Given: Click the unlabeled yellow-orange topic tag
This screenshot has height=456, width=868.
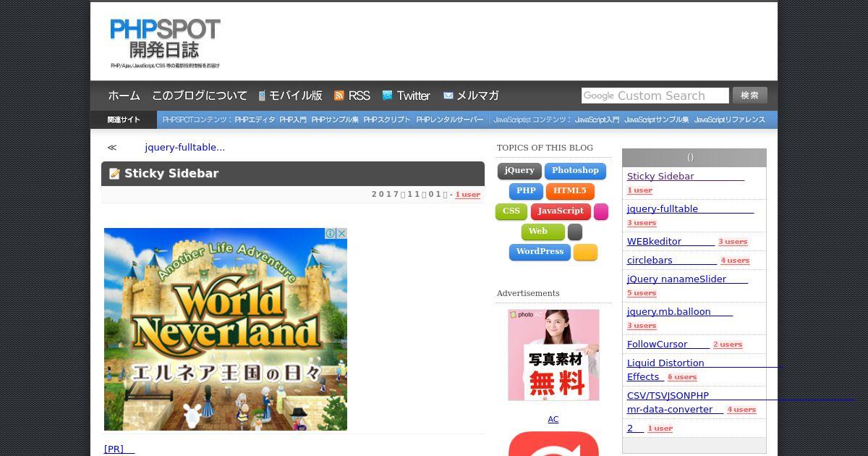Looking at the screenshot, I should coord(585,252).
